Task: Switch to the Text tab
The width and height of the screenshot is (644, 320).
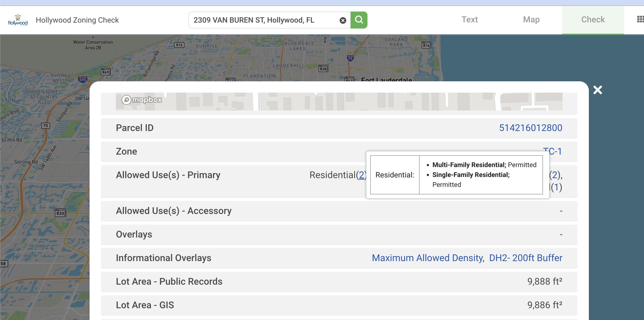Action: (x=469, y=20)
